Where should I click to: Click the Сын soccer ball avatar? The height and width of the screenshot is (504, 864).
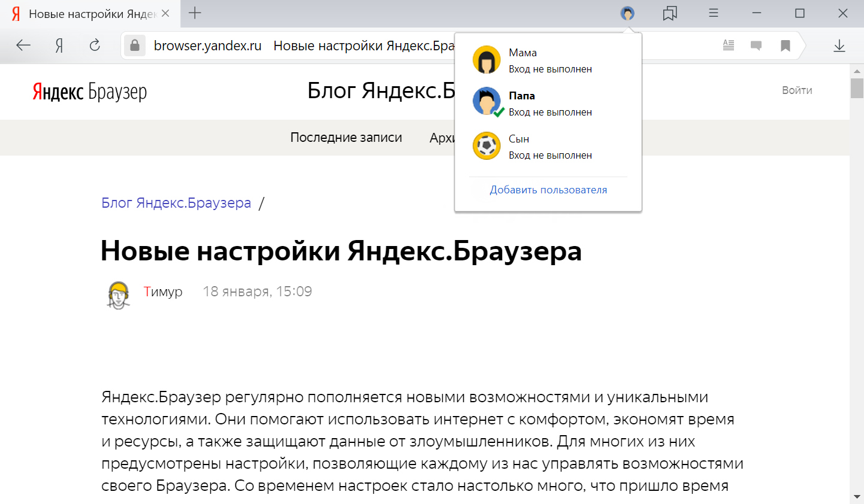click(x=487, y=146)
